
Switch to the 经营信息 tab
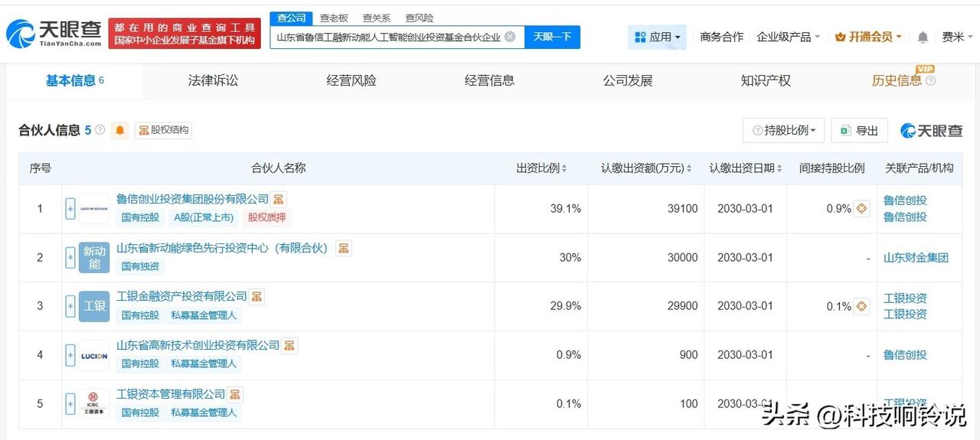click(489, 80)
